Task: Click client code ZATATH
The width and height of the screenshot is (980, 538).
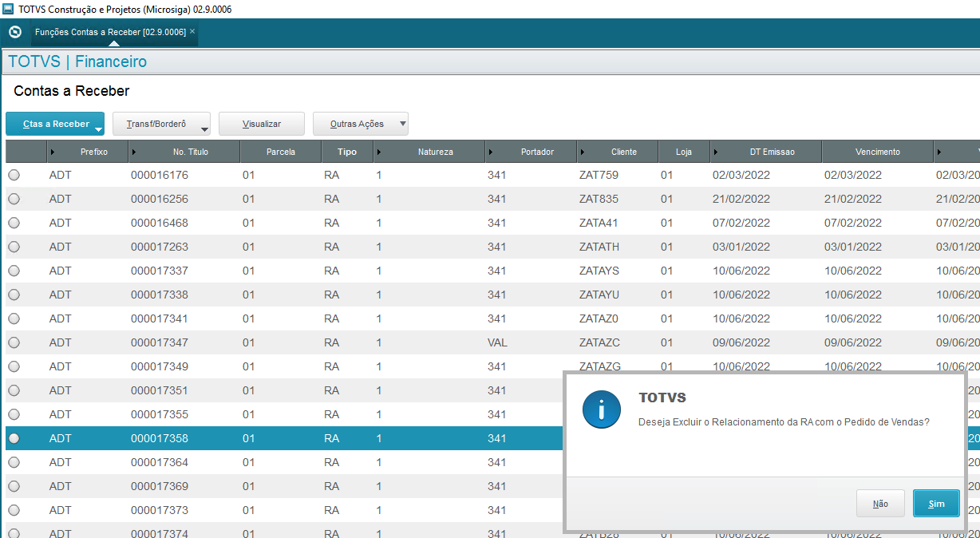Action: pyautogui.click(x=599, y=247)
